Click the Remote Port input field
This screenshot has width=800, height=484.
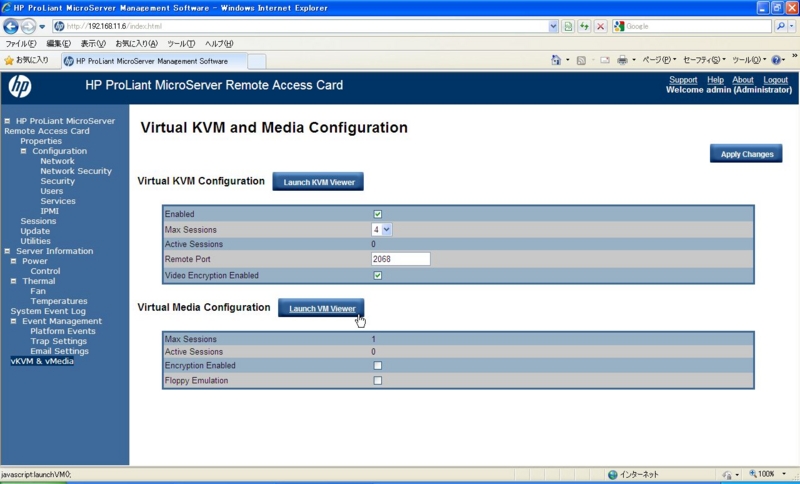(x=401, y=259)
